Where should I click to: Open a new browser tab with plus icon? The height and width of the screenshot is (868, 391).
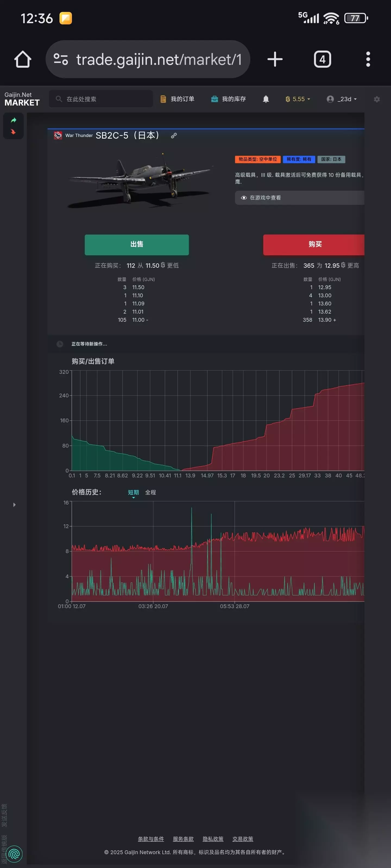click(x=275, y=59)
